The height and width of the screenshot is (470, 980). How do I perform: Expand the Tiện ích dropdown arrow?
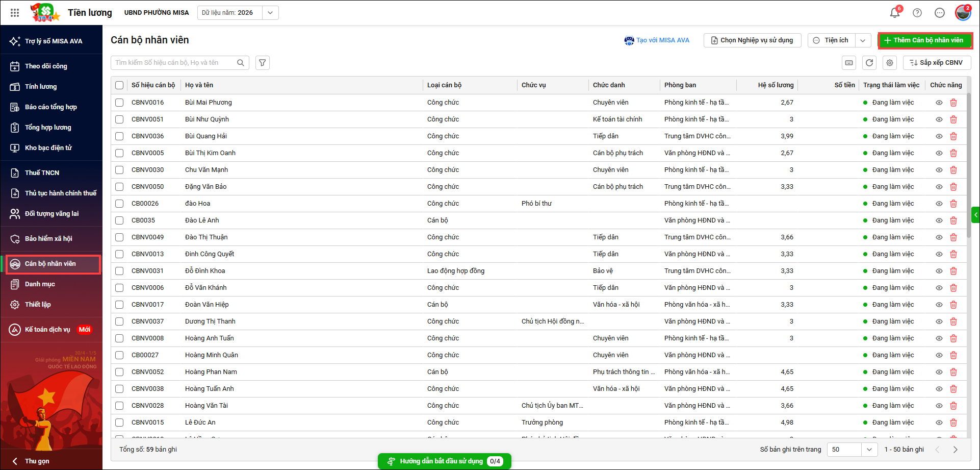coord(863,40)
